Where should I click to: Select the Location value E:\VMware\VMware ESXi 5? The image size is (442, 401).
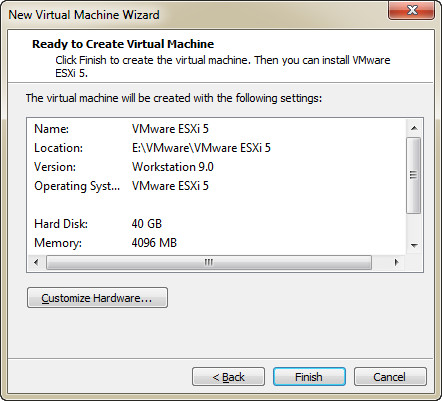[201, 148]
